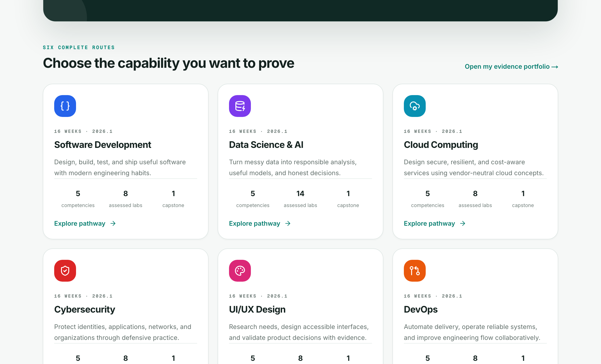This screenshot has width=601, height=364.
Task: Select the Cybersecurity card title
Action: pos(85,309)
